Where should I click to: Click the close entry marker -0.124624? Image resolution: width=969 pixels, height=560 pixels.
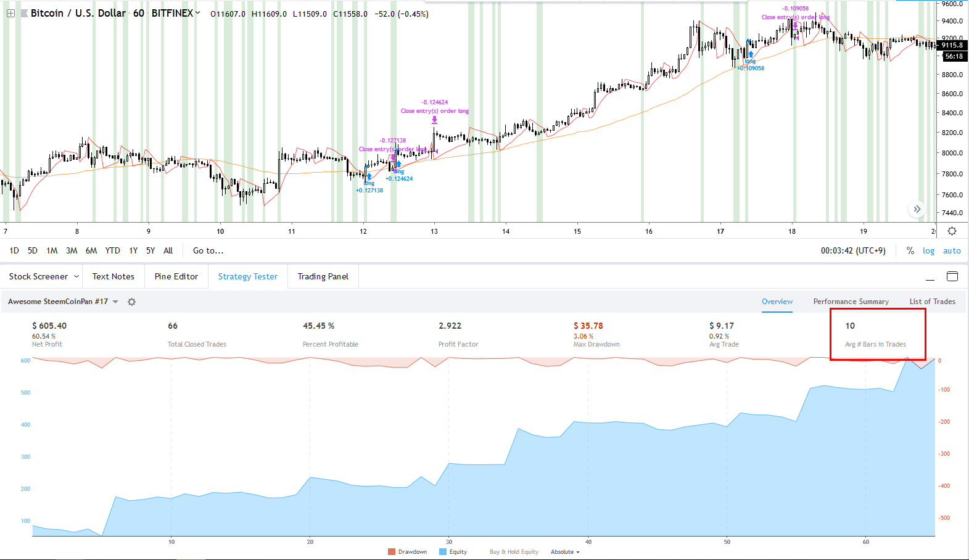coord(435,120)
